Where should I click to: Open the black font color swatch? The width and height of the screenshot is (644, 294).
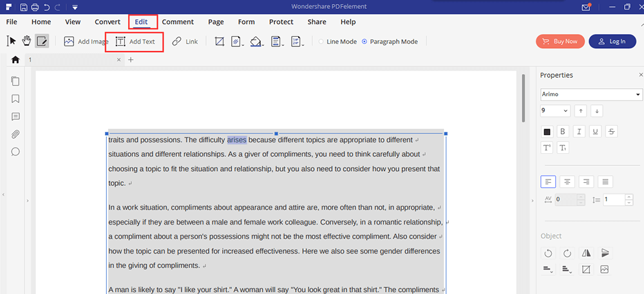[x=547, y=131]
